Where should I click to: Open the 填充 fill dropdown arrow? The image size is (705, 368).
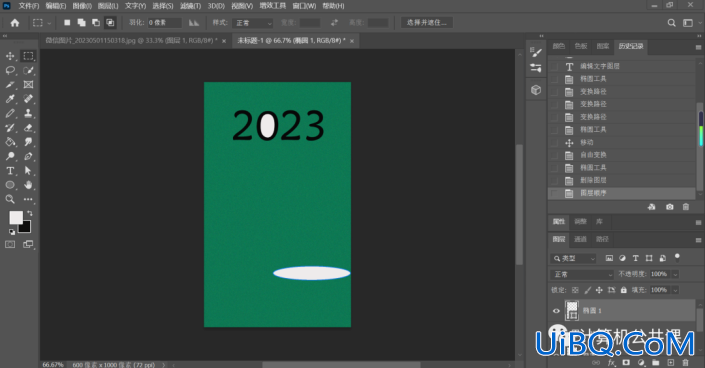(675, 290)
